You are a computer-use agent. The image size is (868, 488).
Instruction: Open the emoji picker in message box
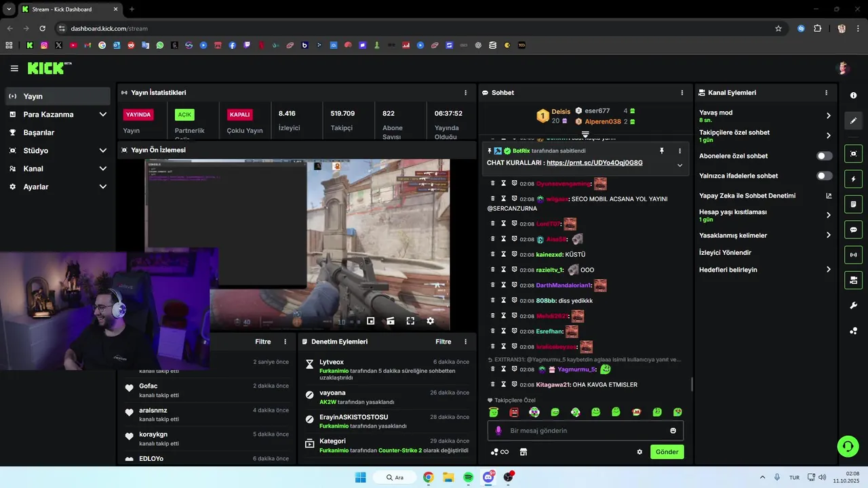(x=673, y=430)
